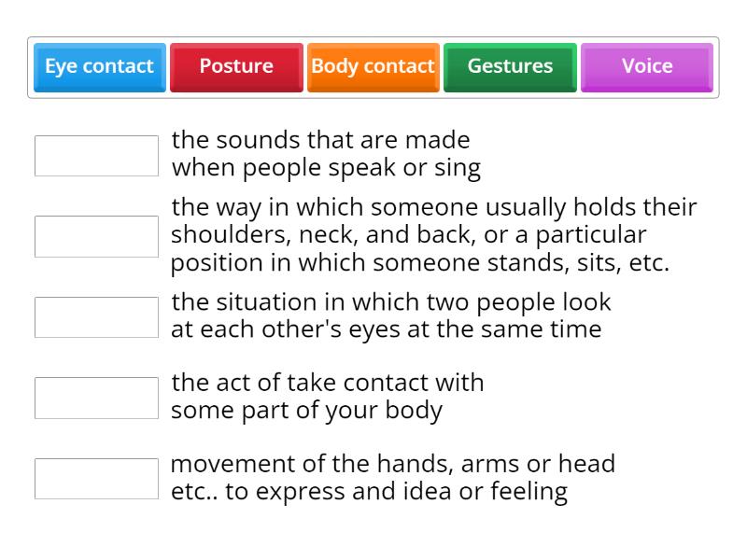747x560 pixels.
Task: Click the definition about looking at each other's eyes
Action: tap(392, 316)
